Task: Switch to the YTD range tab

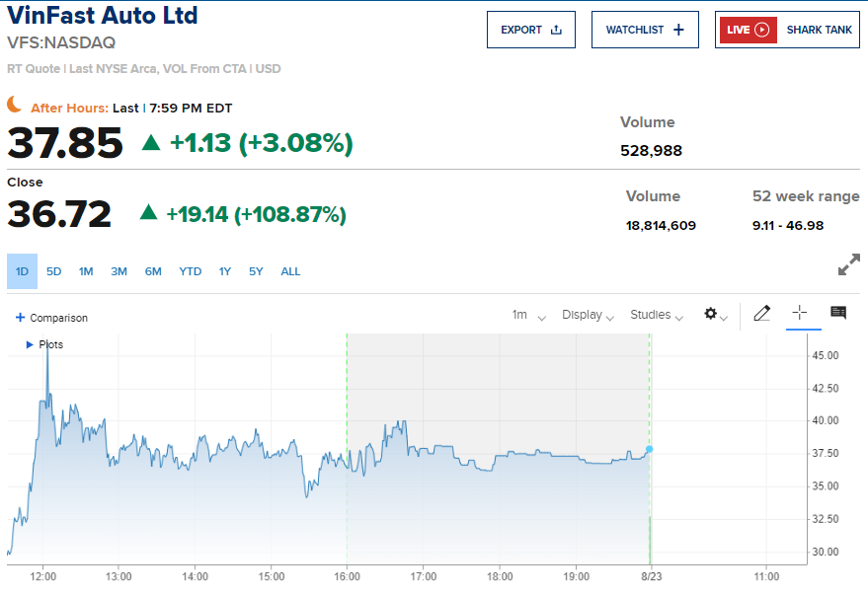Action: coord(190,271)
